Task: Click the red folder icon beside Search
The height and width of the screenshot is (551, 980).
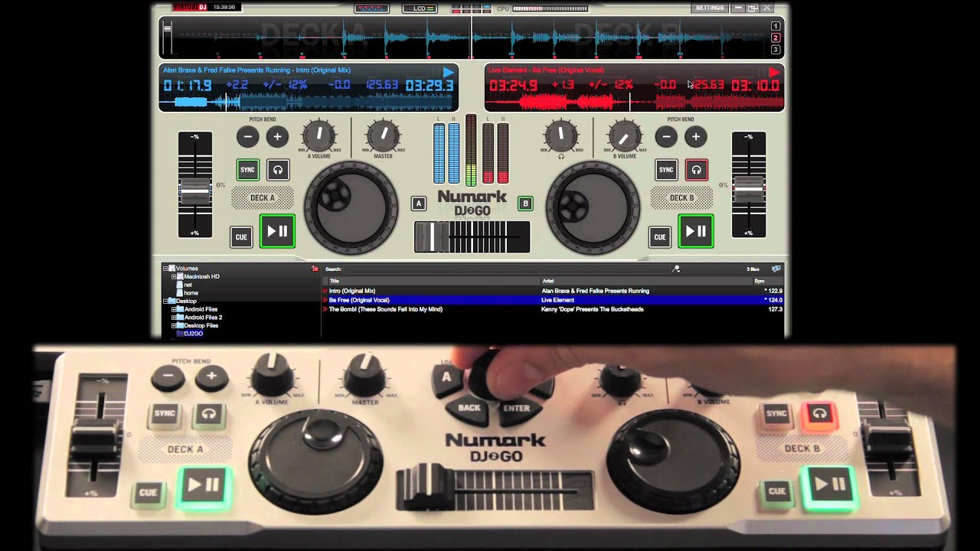Action: [315, 269]
